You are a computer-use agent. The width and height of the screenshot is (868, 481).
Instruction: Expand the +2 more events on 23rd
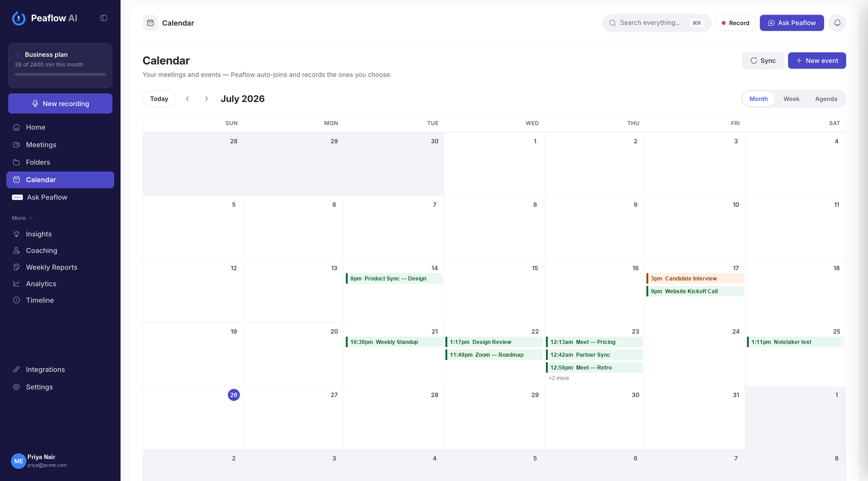coord(559,378)
